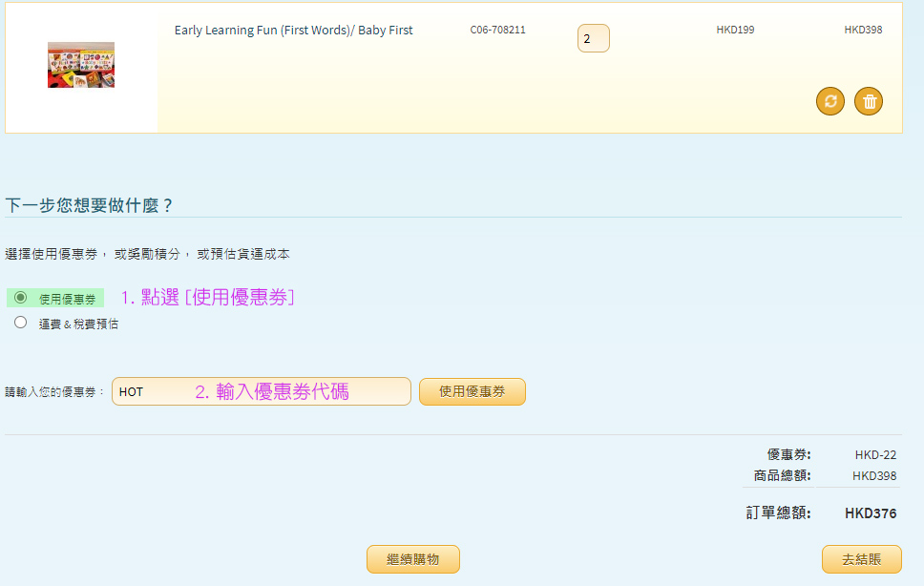Click the product code C06-708211
The width and height of the screenshot is (924, 586).
click(x=497, y=30)
